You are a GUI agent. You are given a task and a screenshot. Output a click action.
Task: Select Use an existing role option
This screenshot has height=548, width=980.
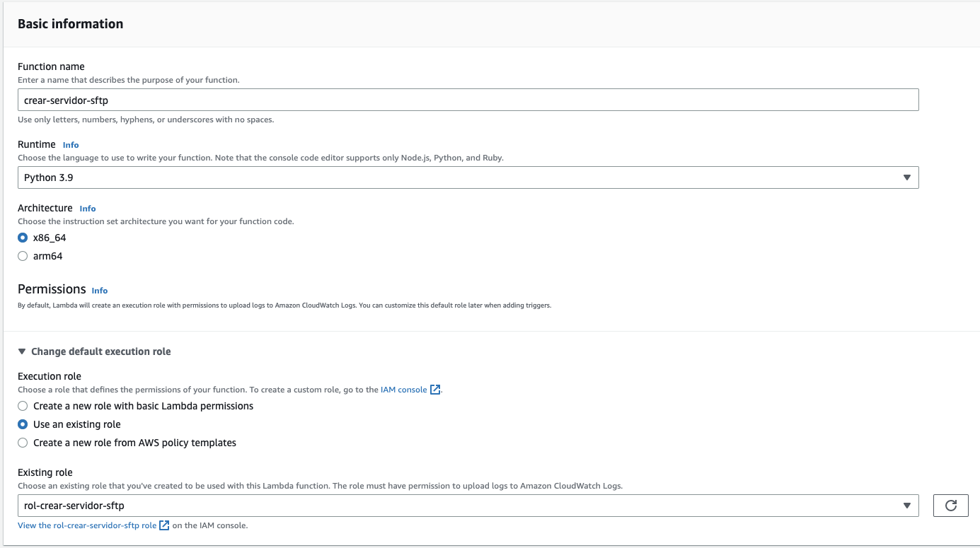[x=23, y=424]
